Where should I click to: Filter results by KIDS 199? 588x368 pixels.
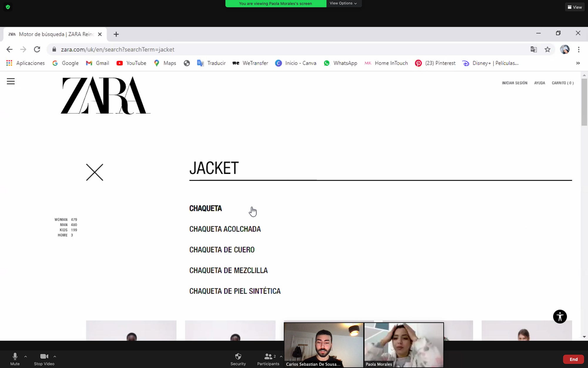[x=68, y=230]
